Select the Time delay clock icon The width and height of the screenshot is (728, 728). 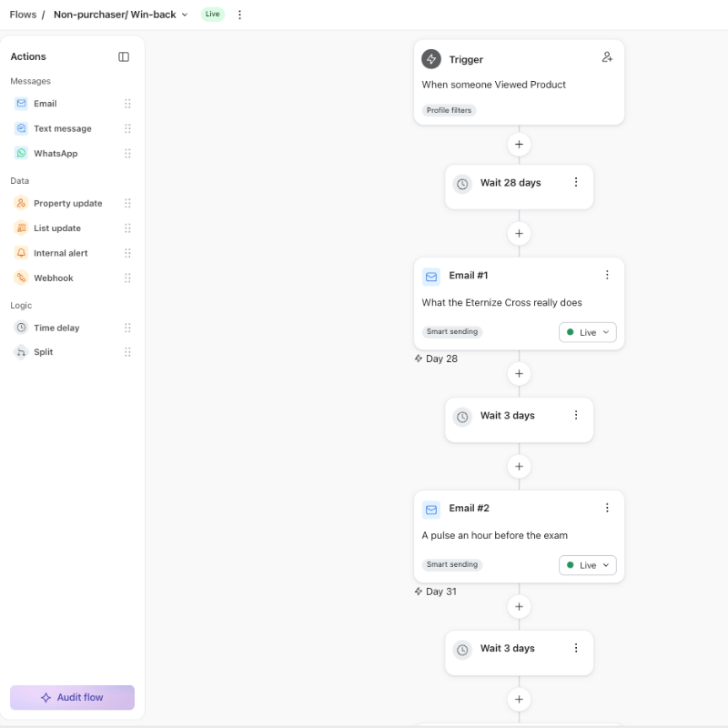[21, 328]
